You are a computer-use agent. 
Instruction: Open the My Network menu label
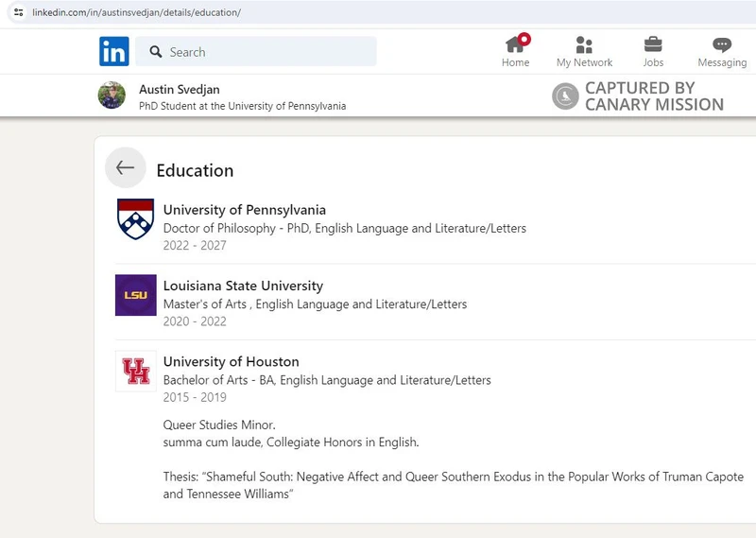click(x=584, y=62)
